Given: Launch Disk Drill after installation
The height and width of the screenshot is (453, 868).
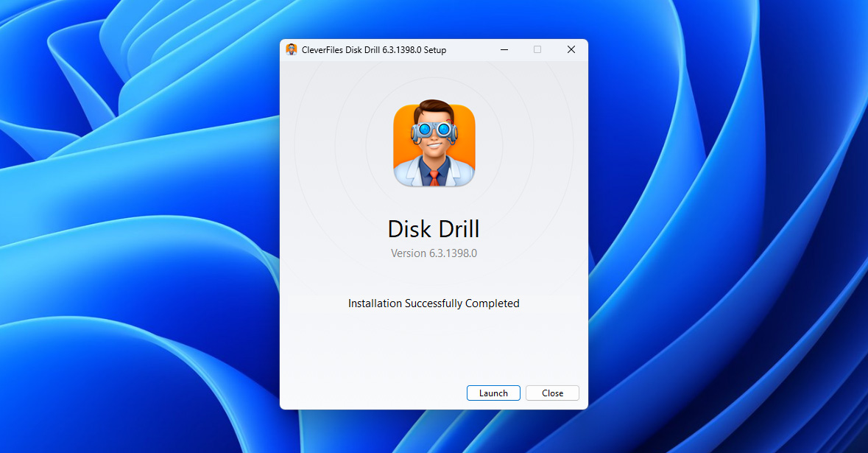Looking at the screenshot, I should click(493, 393).
